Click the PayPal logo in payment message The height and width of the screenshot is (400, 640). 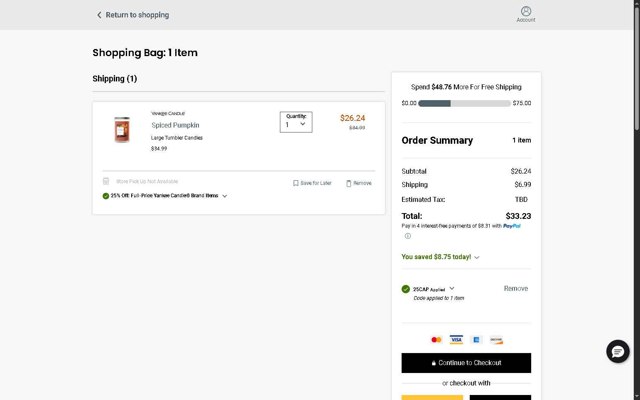pyautogui.click(x=512, y=226)
